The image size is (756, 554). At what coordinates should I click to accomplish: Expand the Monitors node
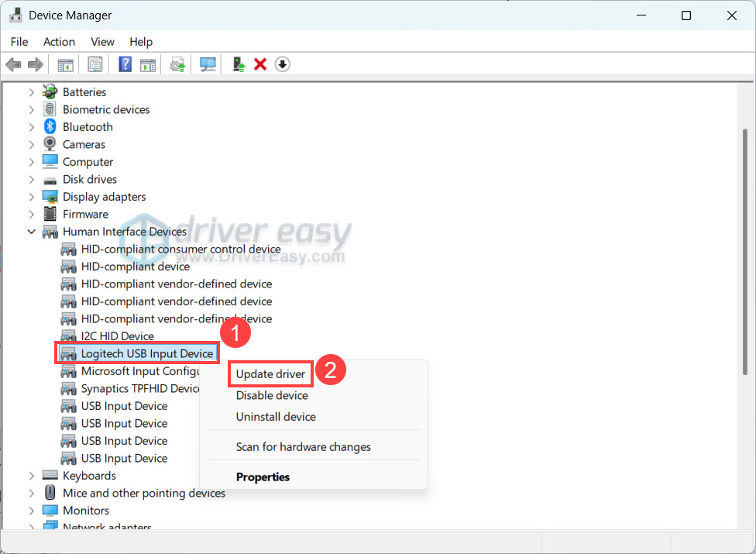(31, 511)
